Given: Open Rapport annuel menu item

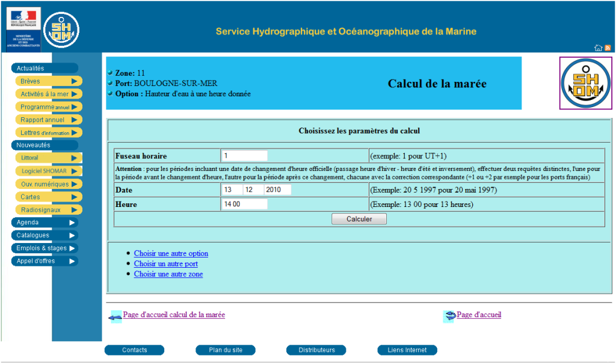Looking at the screenshot, I should coord(49,120).
